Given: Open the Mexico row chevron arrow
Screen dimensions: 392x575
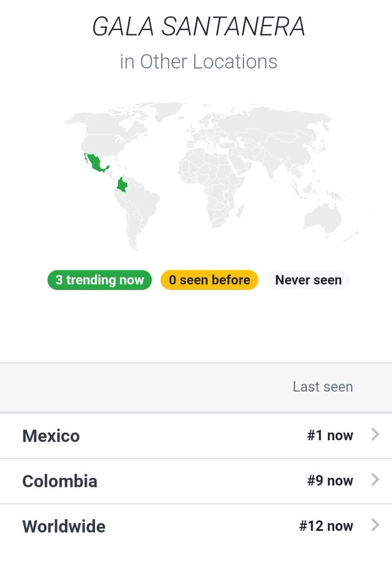Looking at the screenshot, I should pyautogui.click(x=375, y=434).
